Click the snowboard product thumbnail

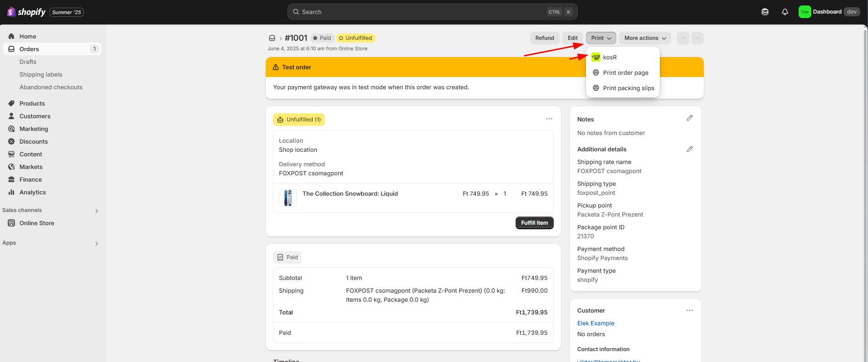288,198
